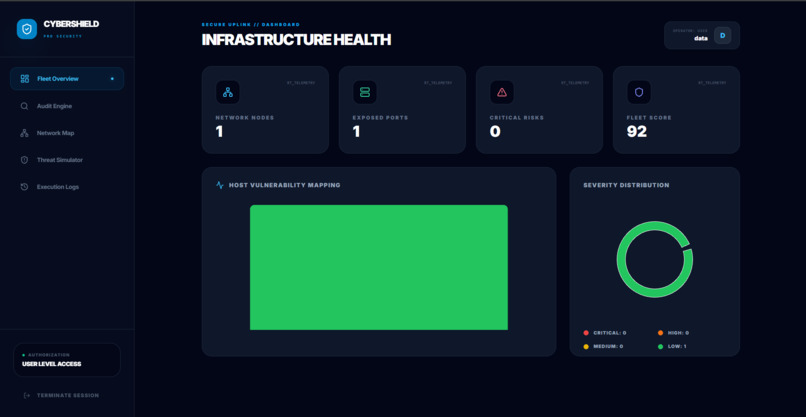Select the Exposed Ports stat card label
This screenshot has width=806, height=417.
(x=380, y=118)
